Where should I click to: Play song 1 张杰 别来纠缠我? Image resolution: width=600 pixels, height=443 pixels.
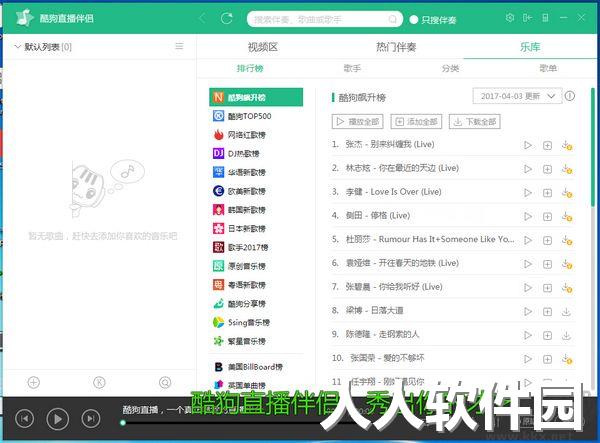tap(528, 145)
